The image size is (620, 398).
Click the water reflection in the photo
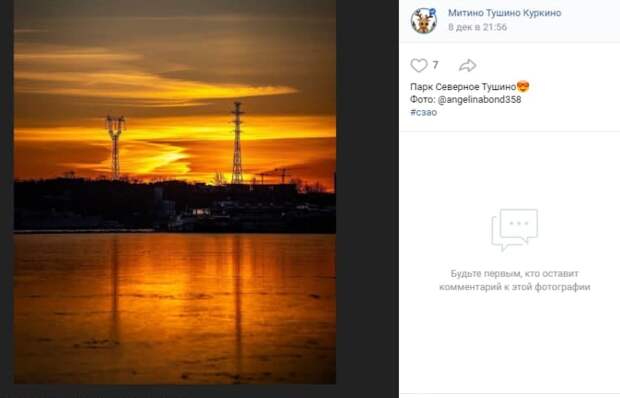tap(175, 308)
